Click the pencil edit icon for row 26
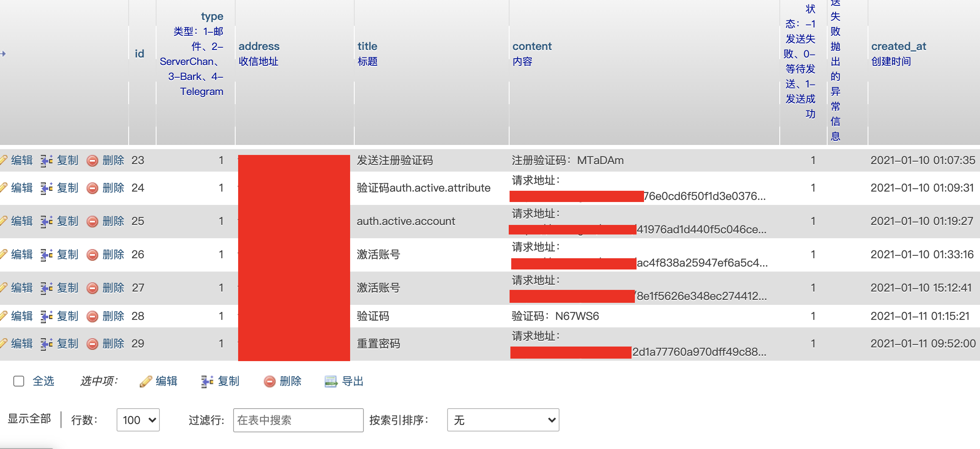This screenshot has width=980, height=449. pos(3,254)
